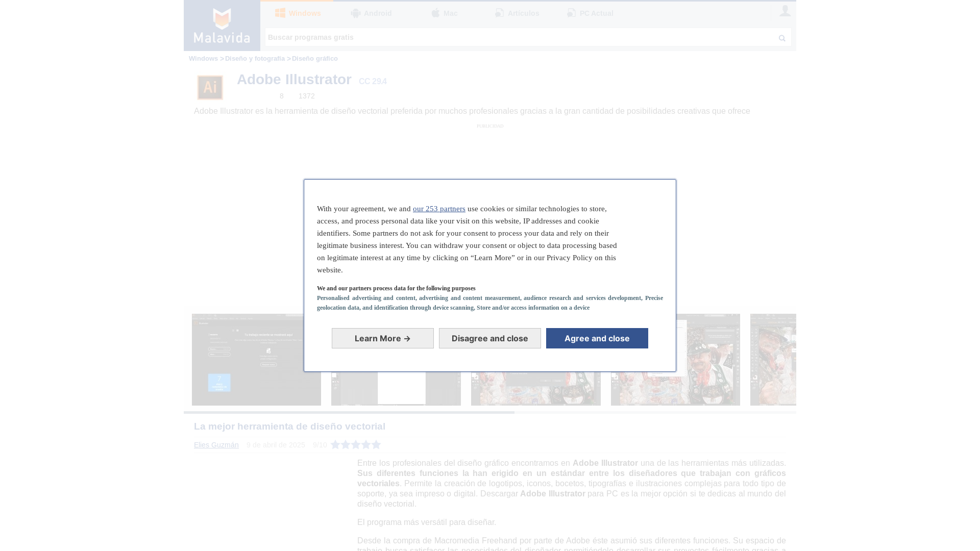Click the date 9 de abril de 2025
980x551 pixels.
click(276, 445)
